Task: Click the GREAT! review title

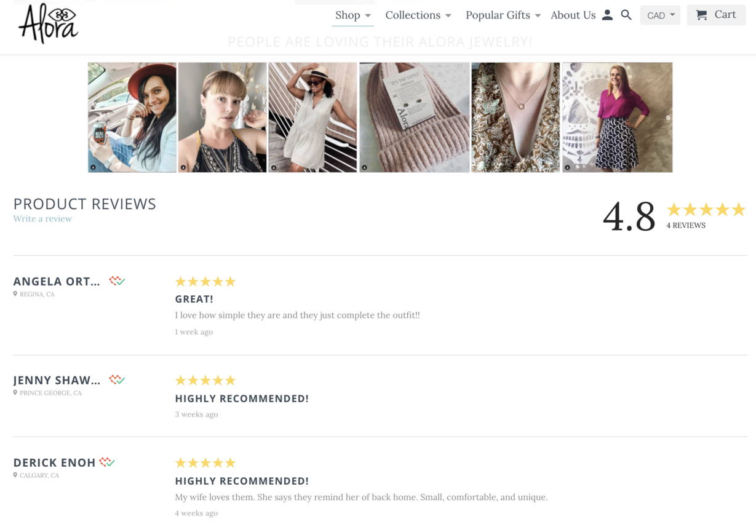Action: [194, 299]
